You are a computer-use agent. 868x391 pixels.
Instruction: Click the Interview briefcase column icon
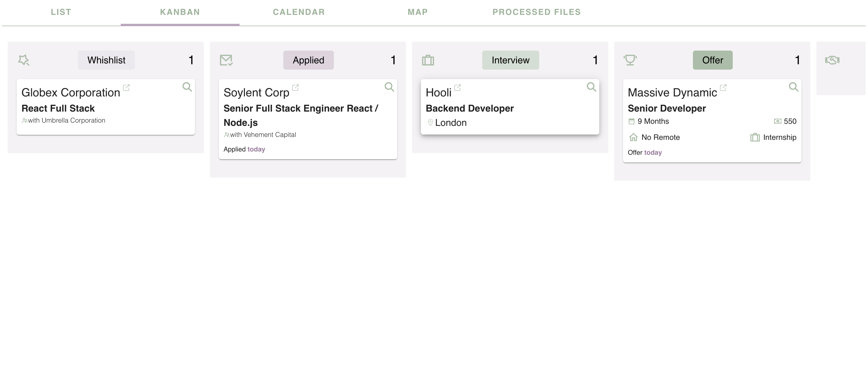pyautogui.click(x=428, y=60)
